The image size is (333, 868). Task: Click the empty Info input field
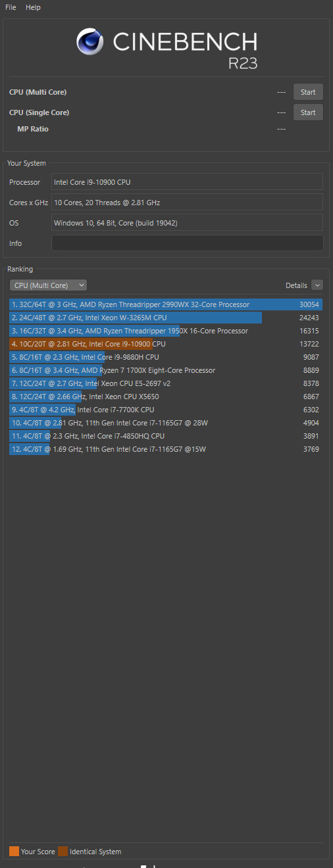(188, 243)
